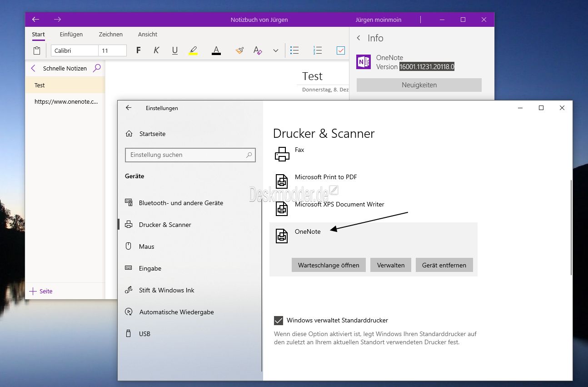Toggle italic formatting with the K icon

pos(156,50)
